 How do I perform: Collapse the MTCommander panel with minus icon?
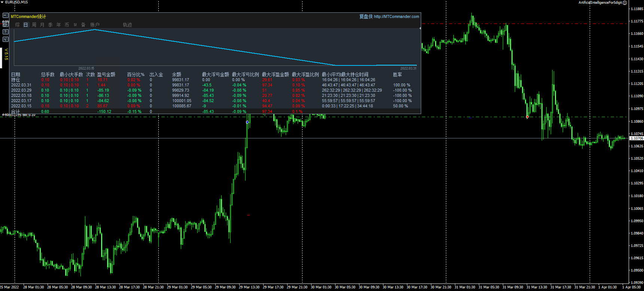(x=5, y=15)
